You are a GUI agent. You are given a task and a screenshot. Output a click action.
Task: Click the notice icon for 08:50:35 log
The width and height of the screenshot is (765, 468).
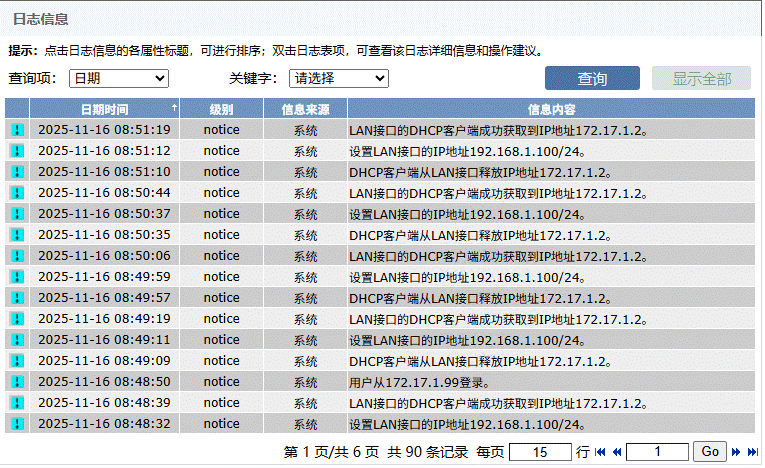tap(18, 235)
